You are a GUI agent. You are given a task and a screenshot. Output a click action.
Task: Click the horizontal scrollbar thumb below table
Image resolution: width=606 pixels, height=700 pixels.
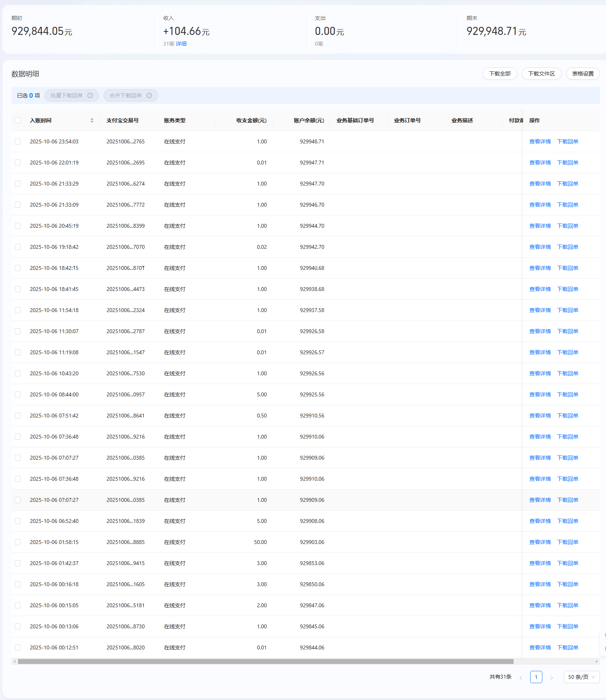[265, 661]
